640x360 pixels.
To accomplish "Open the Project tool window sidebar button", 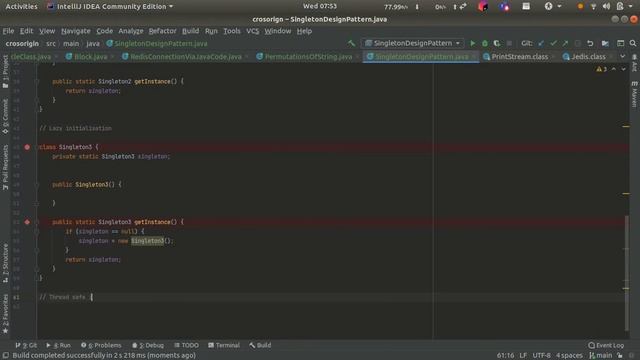I will pos(5,72).
